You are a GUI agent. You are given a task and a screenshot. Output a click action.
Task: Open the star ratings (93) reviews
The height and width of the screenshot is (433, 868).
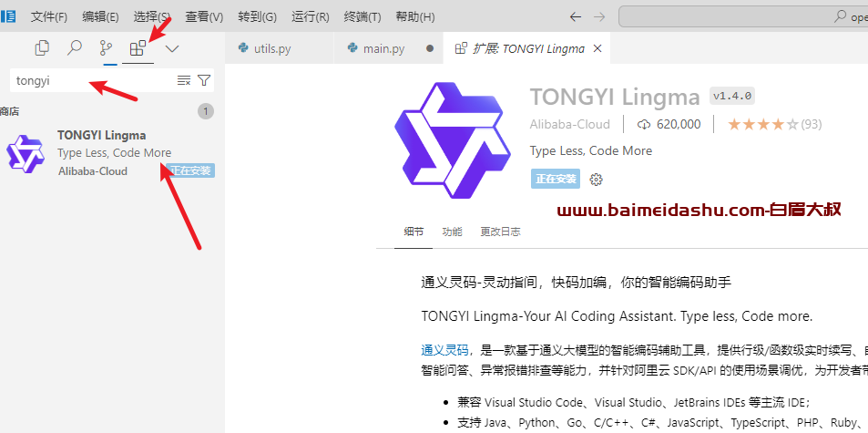774,124
